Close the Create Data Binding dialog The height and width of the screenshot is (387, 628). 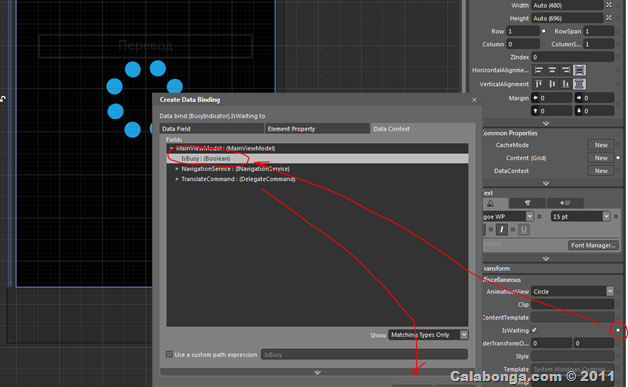(x=474, y=100)
